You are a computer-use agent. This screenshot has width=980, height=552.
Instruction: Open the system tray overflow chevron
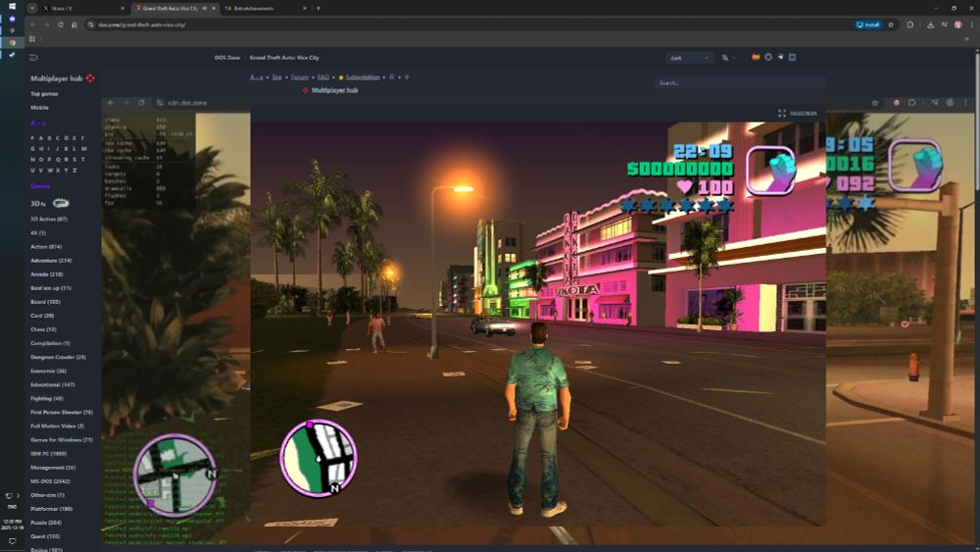coord(18,496)
